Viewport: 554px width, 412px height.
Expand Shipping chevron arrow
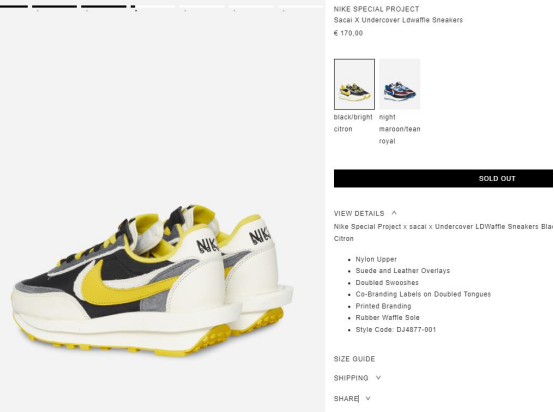(x=378, y=378)
